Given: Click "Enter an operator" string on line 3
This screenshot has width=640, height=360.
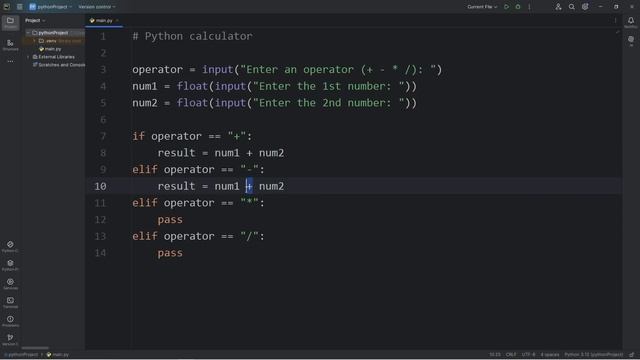Looking at the screenshot, I should [x=338, y=70].
